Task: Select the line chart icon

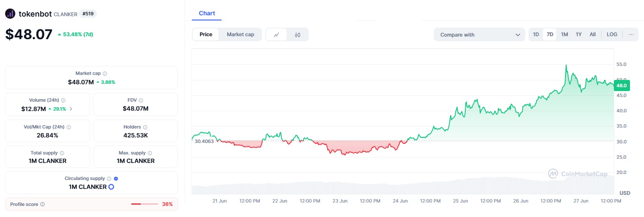Action: [276, 34]
